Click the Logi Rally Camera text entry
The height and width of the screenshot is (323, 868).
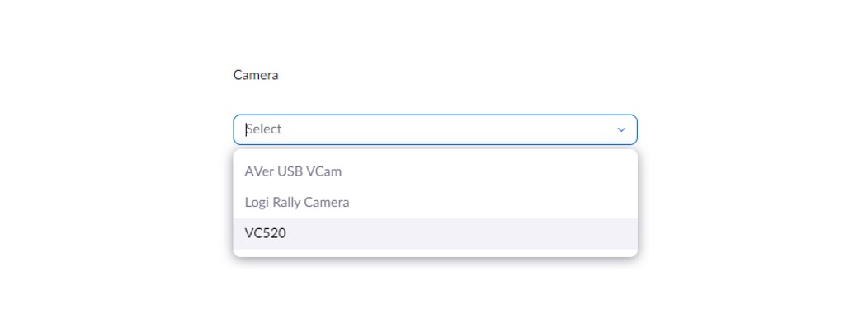pos(297,203)
